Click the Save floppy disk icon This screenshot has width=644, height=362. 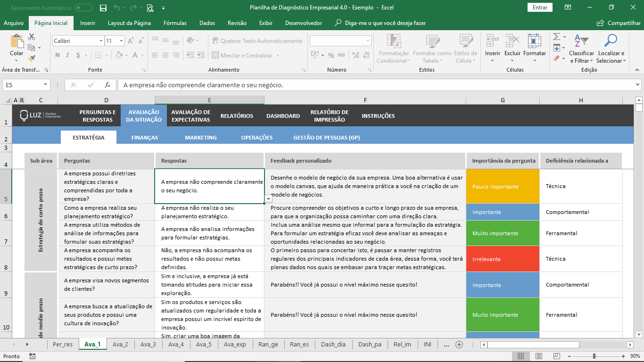click(x=103, y=8)
